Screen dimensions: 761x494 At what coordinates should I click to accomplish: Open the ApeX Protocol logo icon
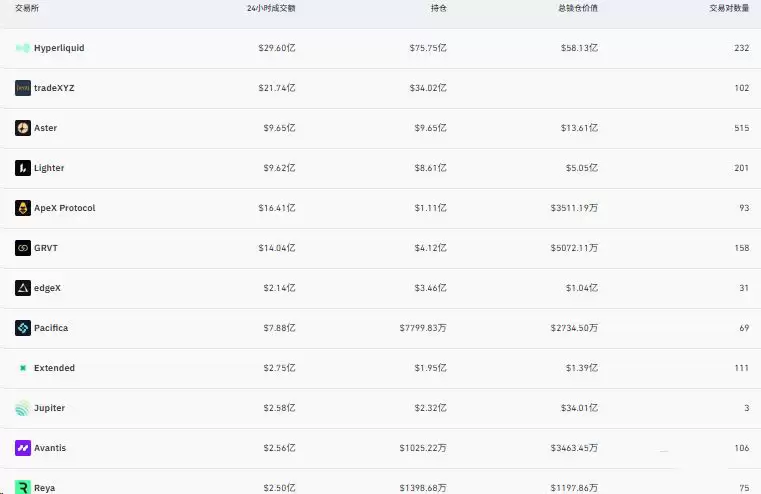tap(23, 208)
